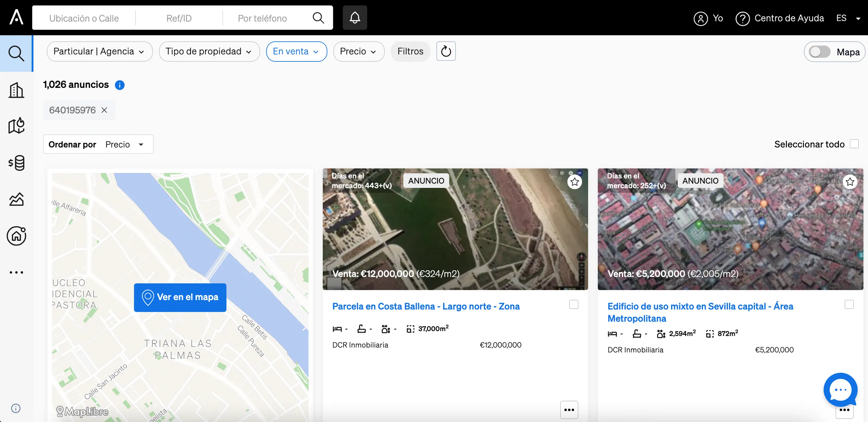The height and width of the screenshot is (422, 868).
Task: Open the Ordenar por Precio dropdown
Action: 98,144
